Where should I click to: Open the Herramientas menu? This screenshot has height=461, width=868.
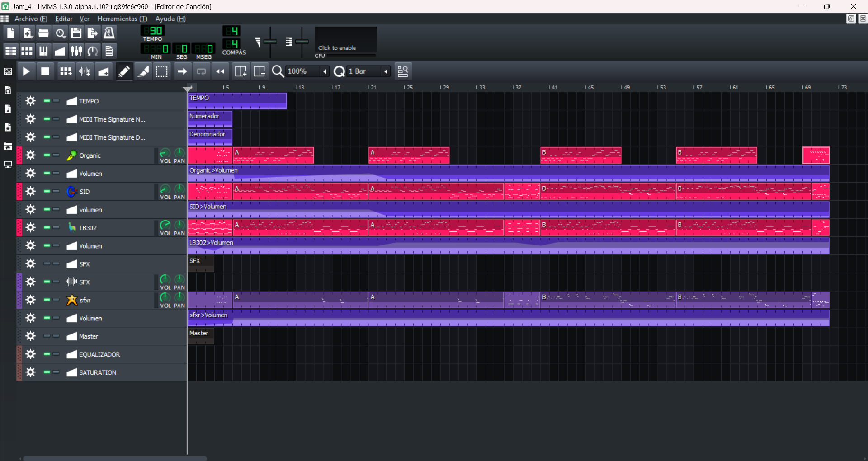coord(122,19)
